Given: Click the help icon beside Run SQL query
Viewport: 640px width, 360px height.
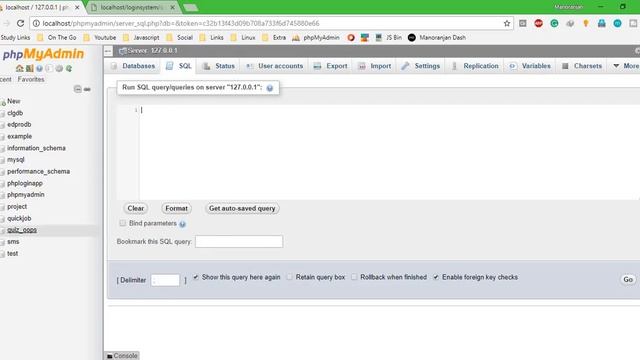Looking at the screenshot, I should pyautogui.click(x=269, y=88).
